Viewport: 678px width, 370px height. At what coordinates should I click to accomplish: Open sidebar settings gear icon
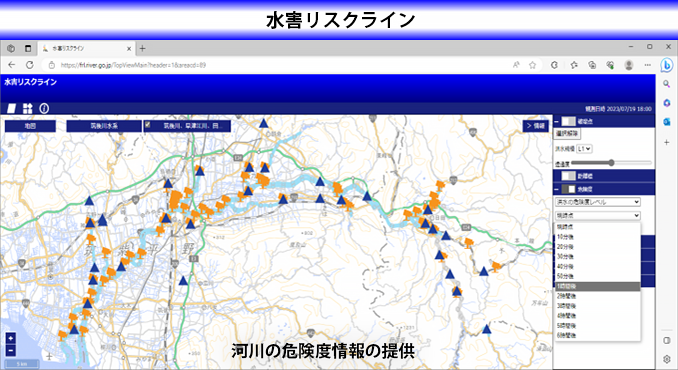666,359
